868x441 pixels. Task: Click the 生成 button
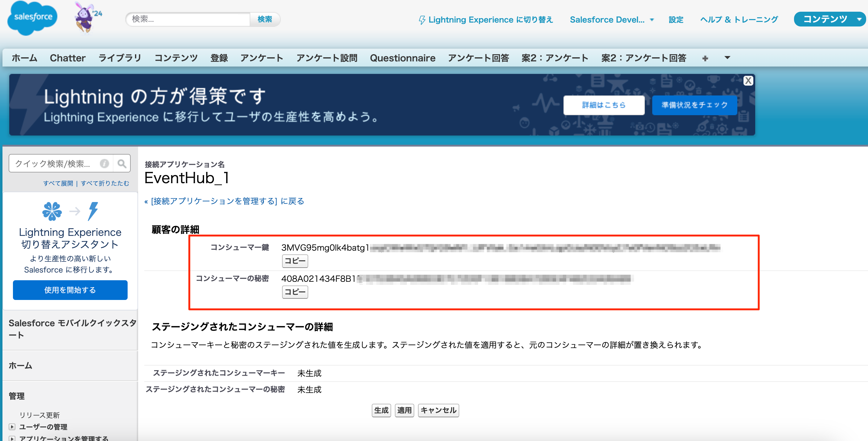click(x=381, y=410)
